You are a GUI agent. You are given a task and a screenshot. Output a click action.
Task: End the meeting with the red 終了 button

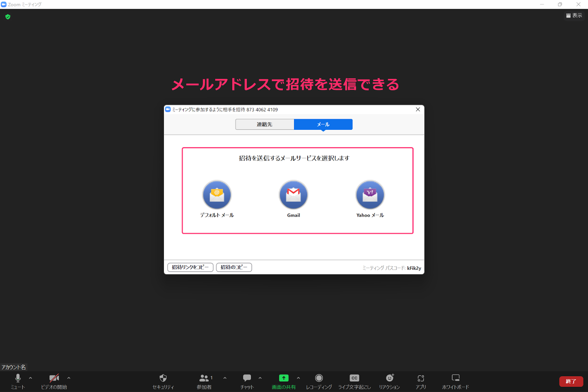point(571,381)
